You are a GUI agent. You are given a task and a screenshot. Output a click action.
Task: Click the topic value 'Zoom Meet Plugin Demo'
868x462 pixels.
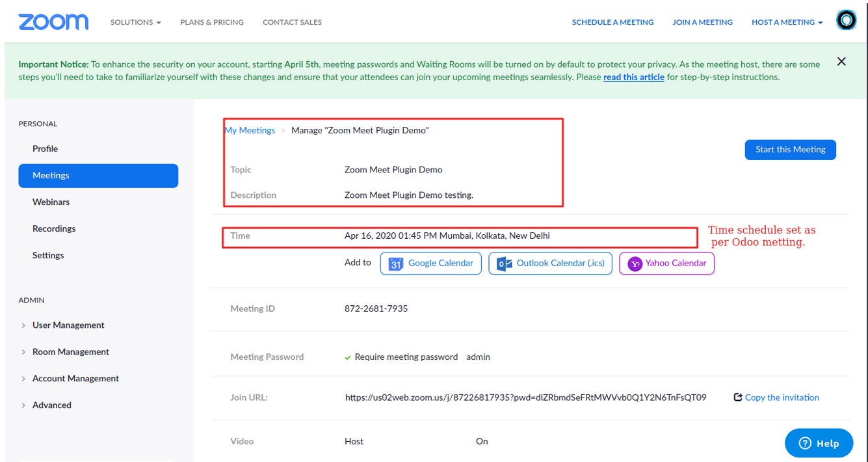point(393,170)
